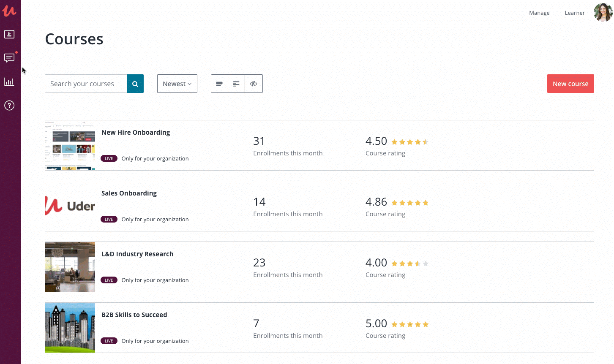Adjust the 4.00 star rating of L&D Industry Research
This screenshot has width=614, height=364.
pyautogui.click(x=409, y=263)
